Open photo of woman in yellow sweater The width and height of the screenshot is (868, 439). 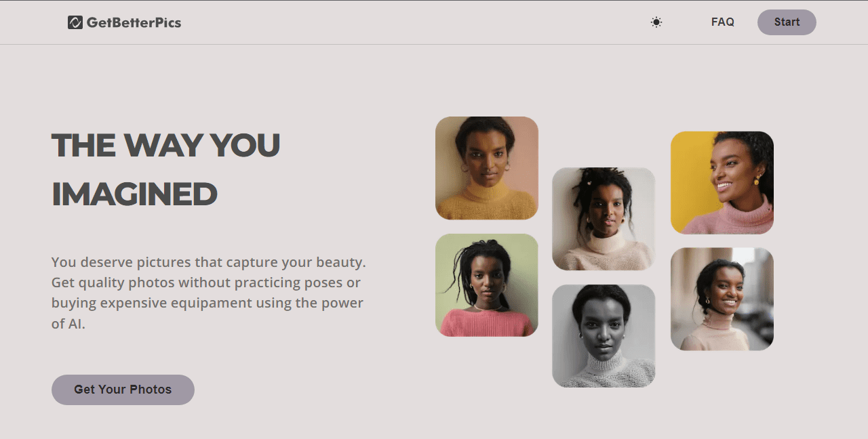(487, 168)
